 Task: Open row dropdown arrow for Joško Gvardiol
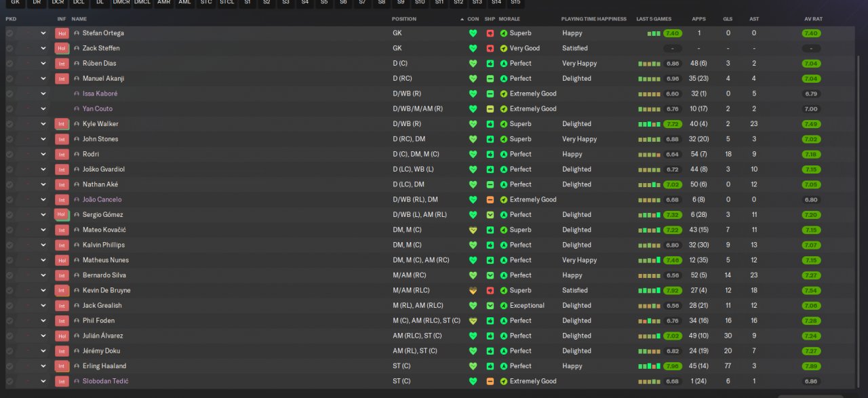click(43, 170)
